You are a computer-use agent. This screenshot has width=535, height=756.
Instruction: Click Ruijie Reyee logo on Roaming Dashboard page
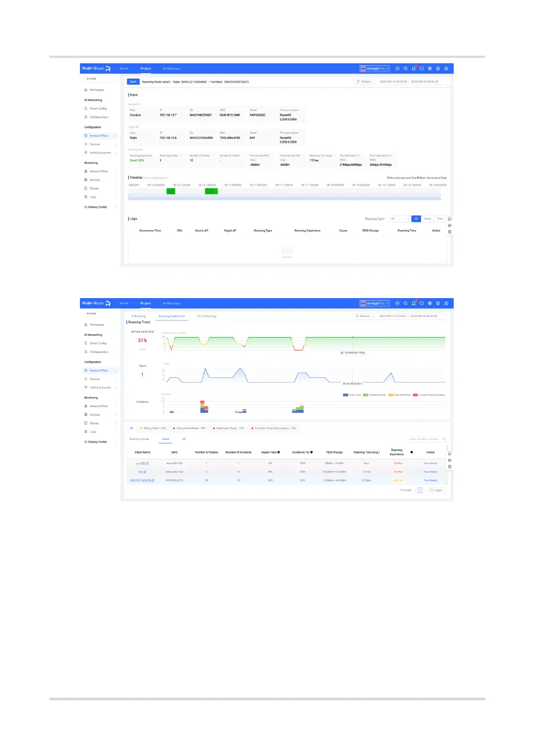(96, 303)
